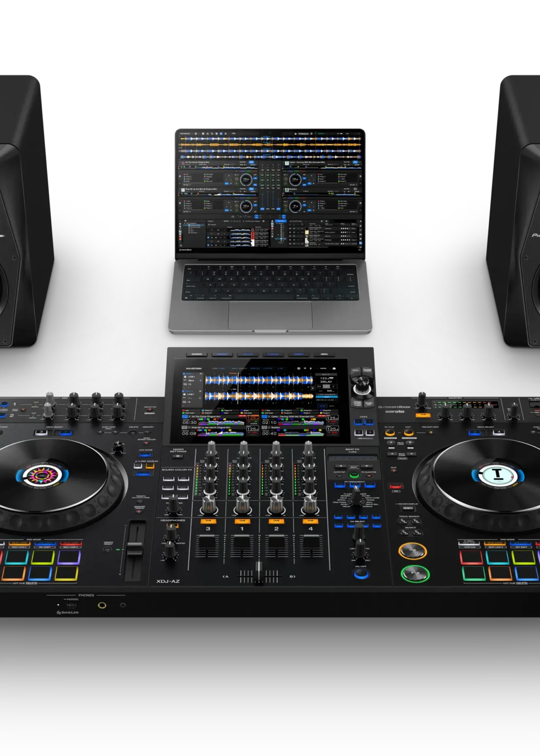Touch the Beat FX X-PAD strip

tap(353, 458)
